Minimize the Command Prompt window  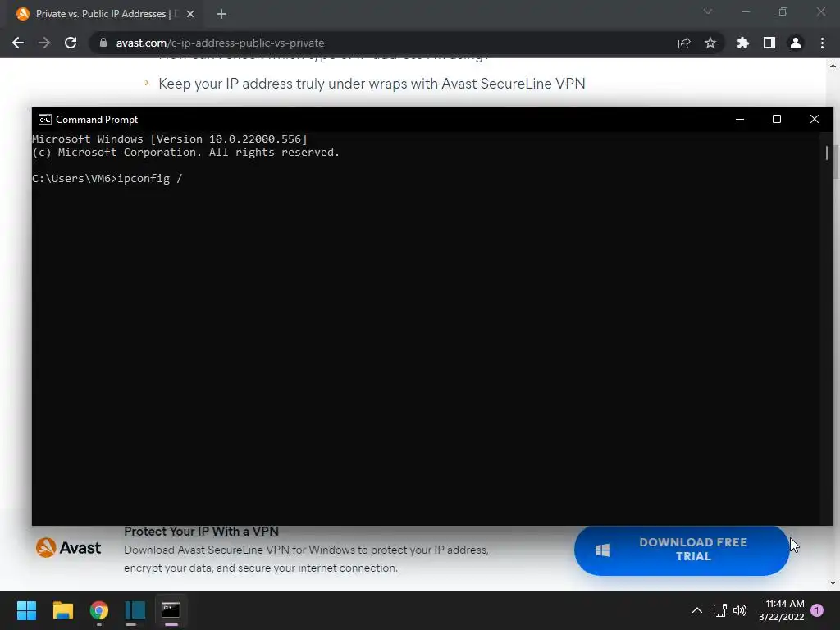pyautogui.click(x=740, y=120)
